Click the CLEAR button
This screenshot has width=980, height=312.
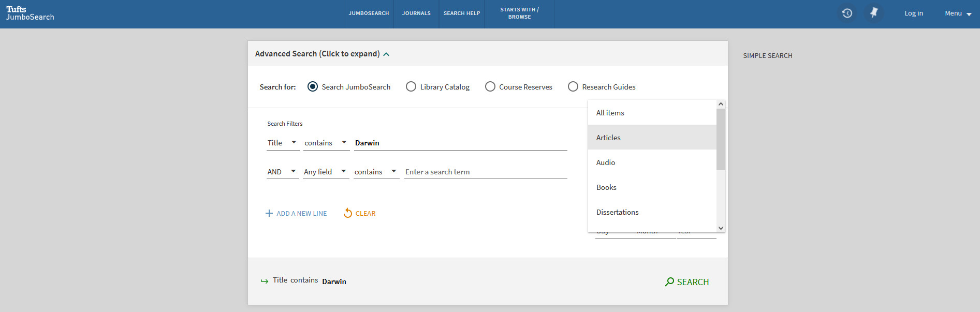pos(360,213)
